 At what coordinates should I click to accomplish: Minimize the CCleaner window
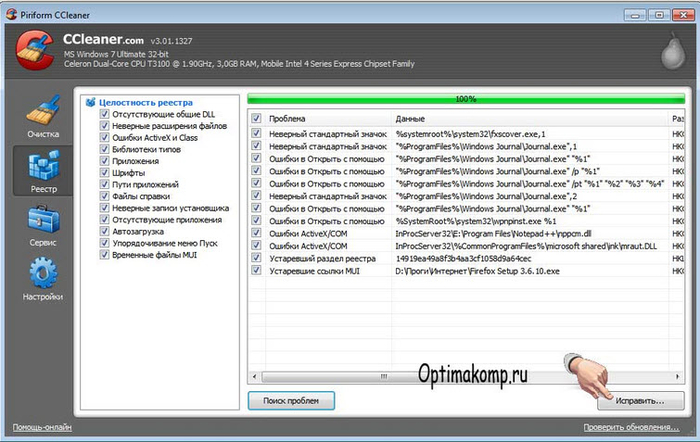[x=635, y=15]
